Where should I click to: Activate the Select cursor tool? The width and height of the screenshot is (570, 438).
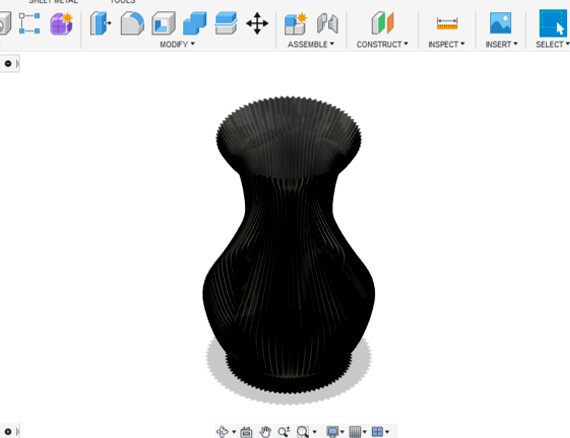pyautogui.click(x=553, y=23)
